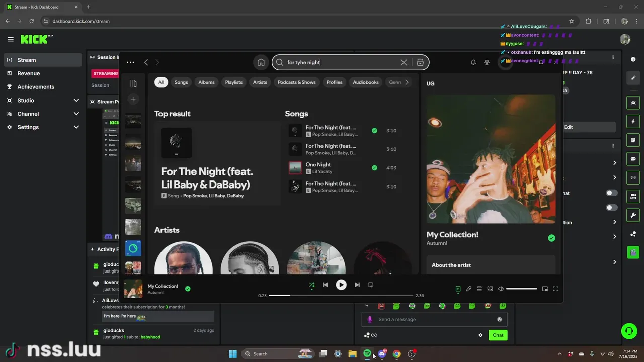This screenshot has height=362, width=644.
Task: Enter Spotify full screen mode
Action: pos(555,289)
